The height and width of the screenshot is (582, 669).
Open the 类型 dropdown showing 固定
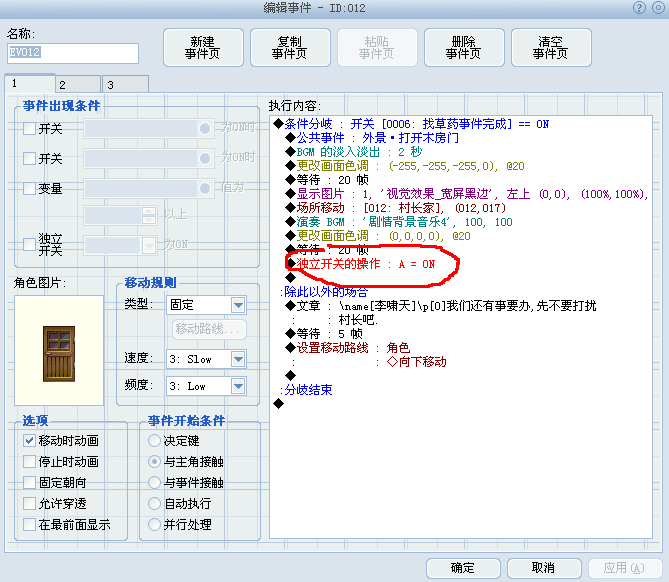pos(206,305)
